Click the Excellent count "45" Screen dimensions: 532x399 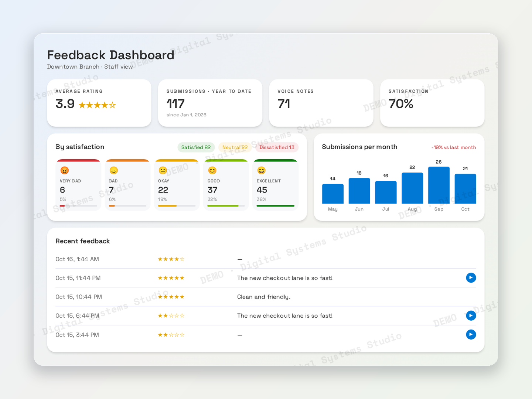262,190
